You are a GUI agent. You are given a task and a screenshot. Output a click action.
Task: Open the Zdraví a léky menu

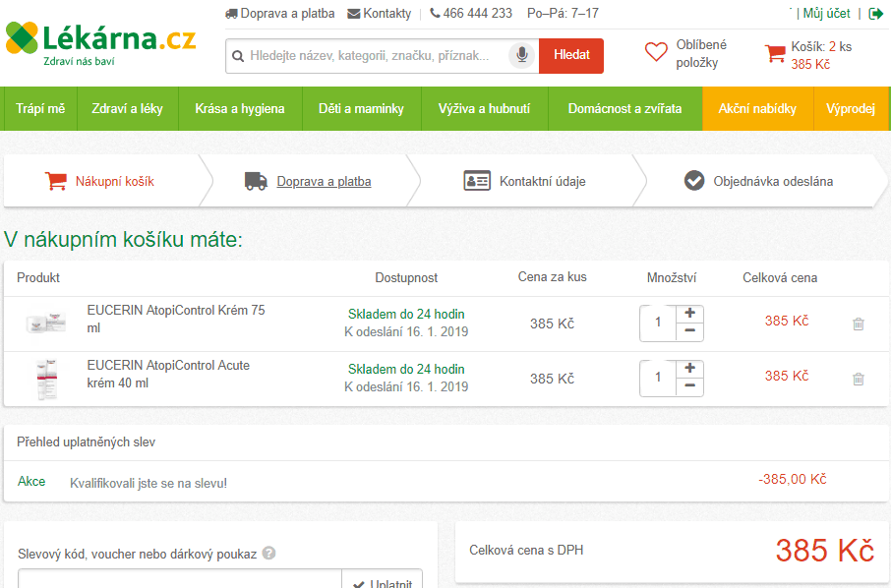pyautogui.click(x=128, y=108)
